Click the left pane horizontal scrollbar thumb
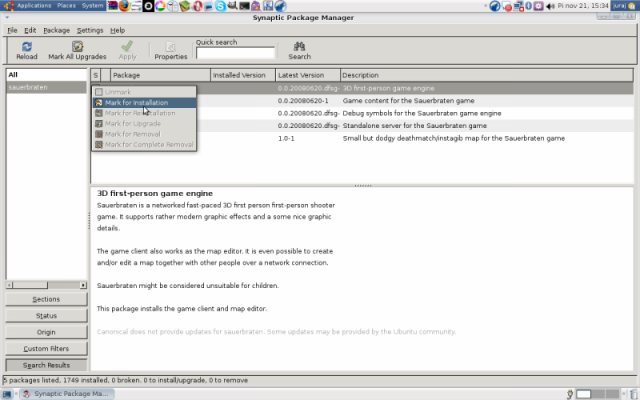640x400 pixels. click(30, 285)
